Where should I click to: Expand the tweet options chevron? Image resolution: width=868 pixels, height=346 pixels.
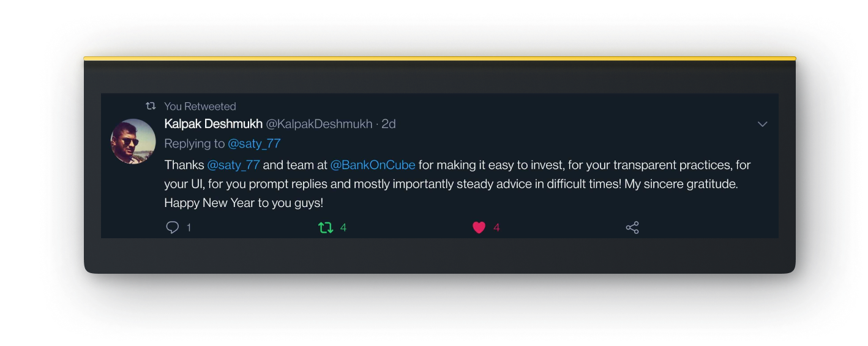tap(763, 124)
